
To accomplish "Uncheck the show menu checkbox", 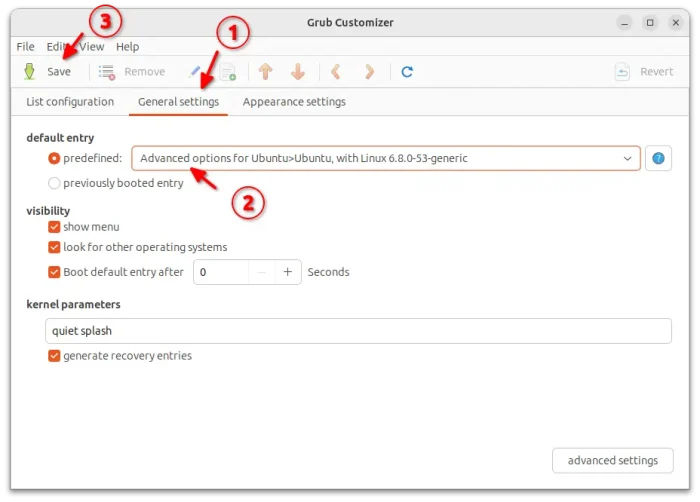I will tap(54, 227).
